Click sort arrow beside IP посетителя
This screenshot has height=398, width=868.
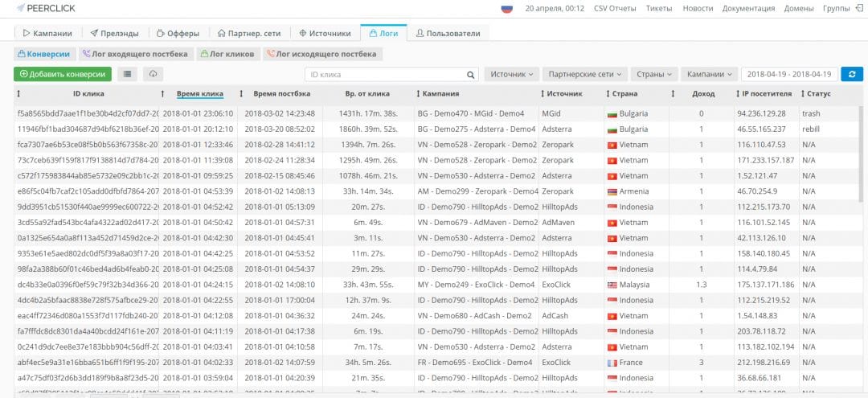pyautogui.click(x=739, y=94)
